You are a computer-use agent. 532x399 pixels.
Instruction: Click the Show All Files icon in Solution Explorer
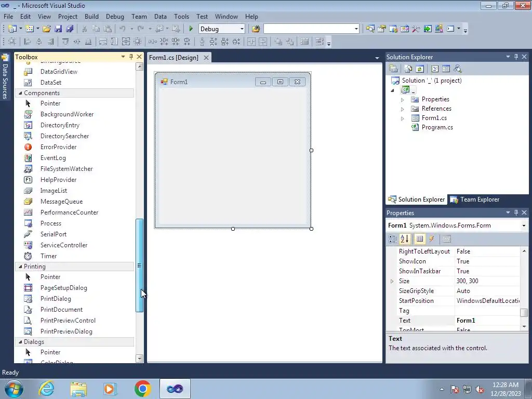(408, 69)
